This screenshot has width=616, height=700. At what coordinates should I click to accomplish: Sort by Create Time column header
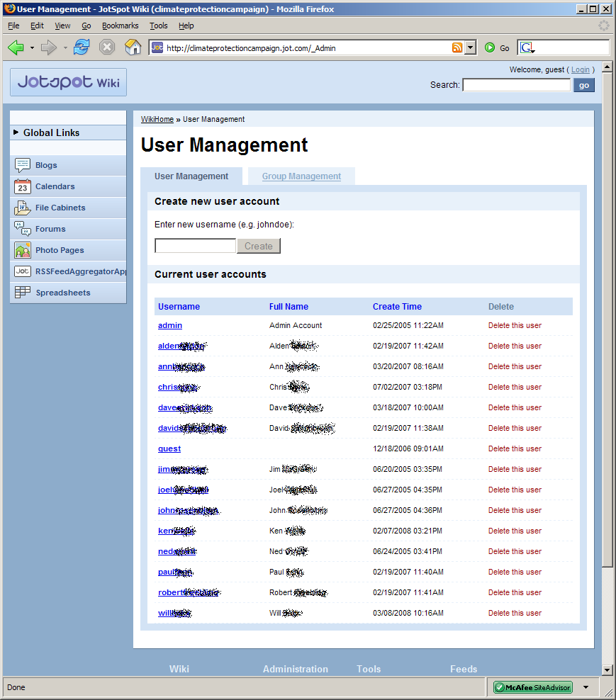(x=397, y=307)
